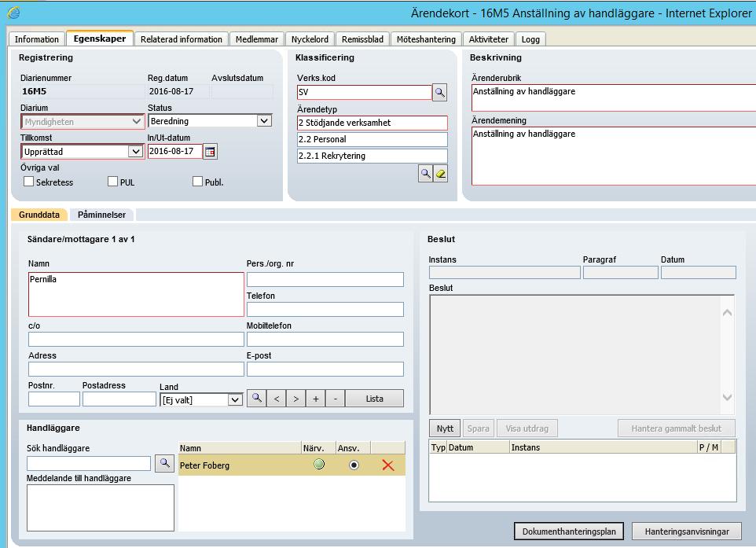Click the c/o input field

[136, 339]
